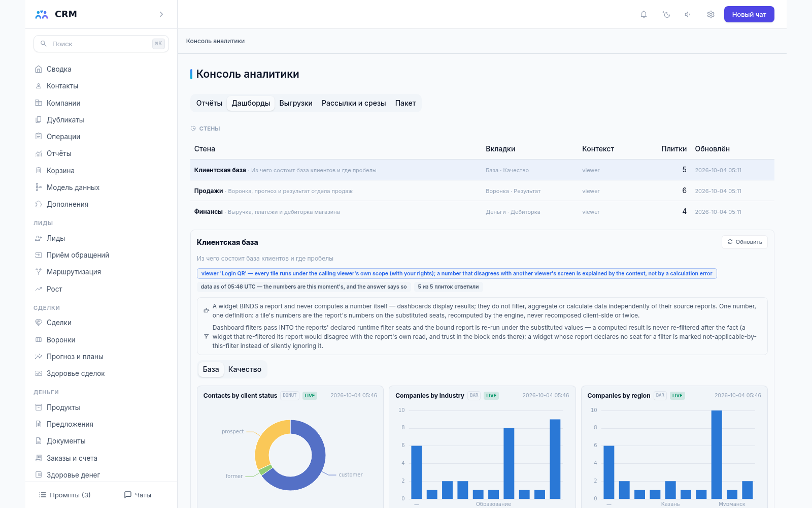Open Сводка in sidebar
This screenshot has height=508, width=812.
pos(101,69)
